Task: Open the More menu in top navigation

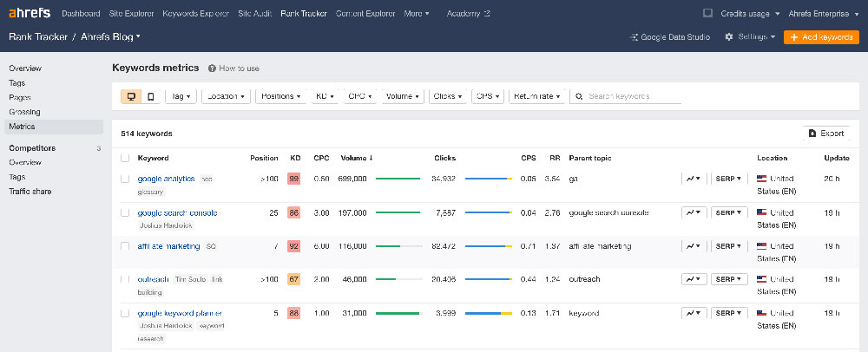Action: coord(417,13)
